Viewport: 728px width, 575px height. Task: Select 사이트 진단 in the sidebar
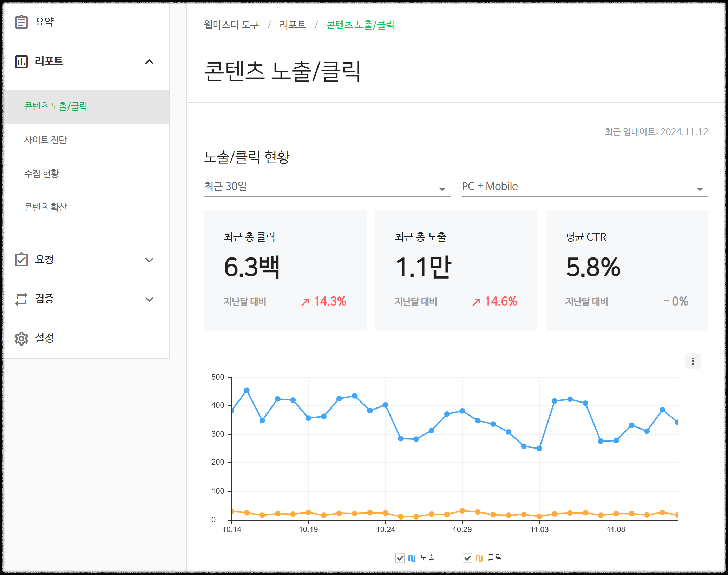click(x=46, y=140)
